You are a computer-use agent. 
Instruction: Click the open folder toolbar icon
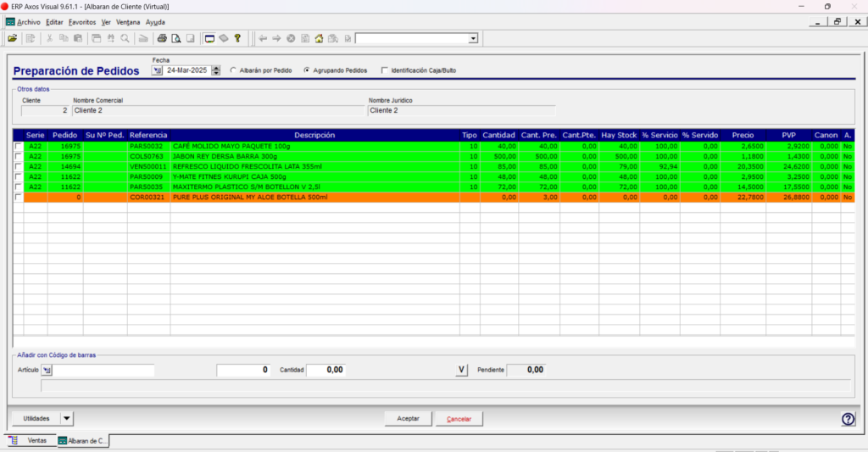[x=12, y=38]
